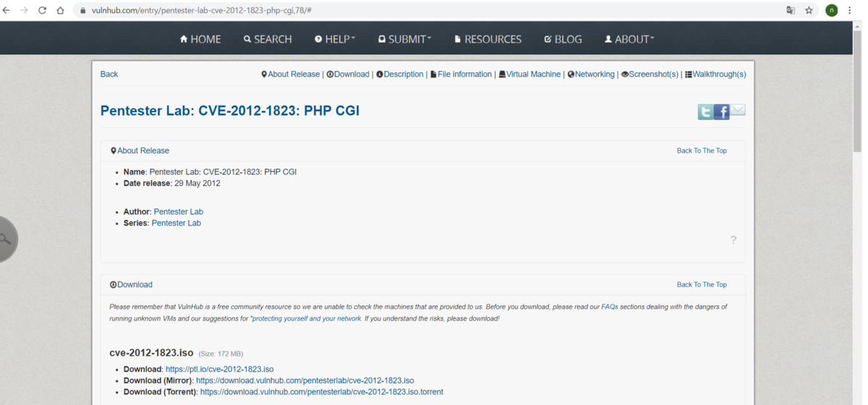868x405 pixels.
Task: Open the SEARCH navigation item
Action: 268,39
